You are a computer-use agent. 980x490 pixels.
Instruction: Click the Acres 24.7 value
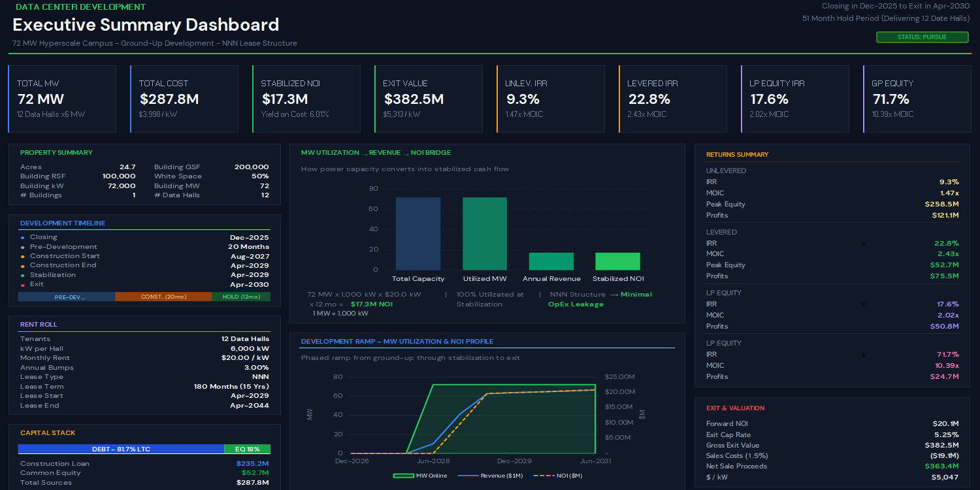coord(127,167)
